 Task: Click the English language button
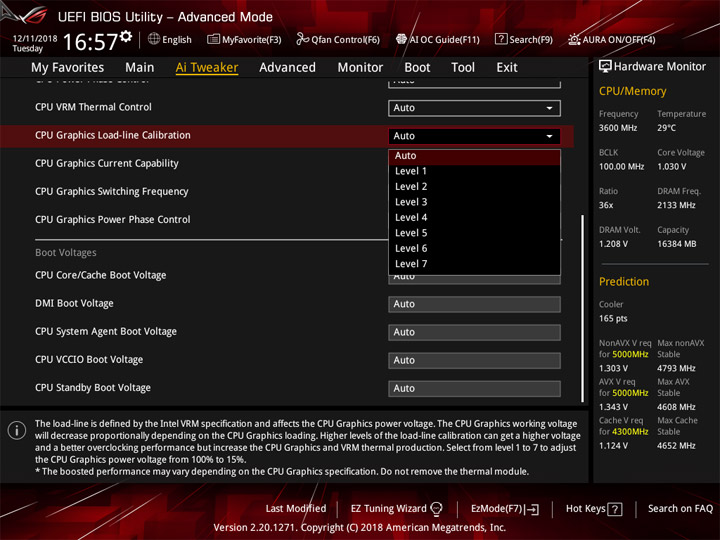170,39
